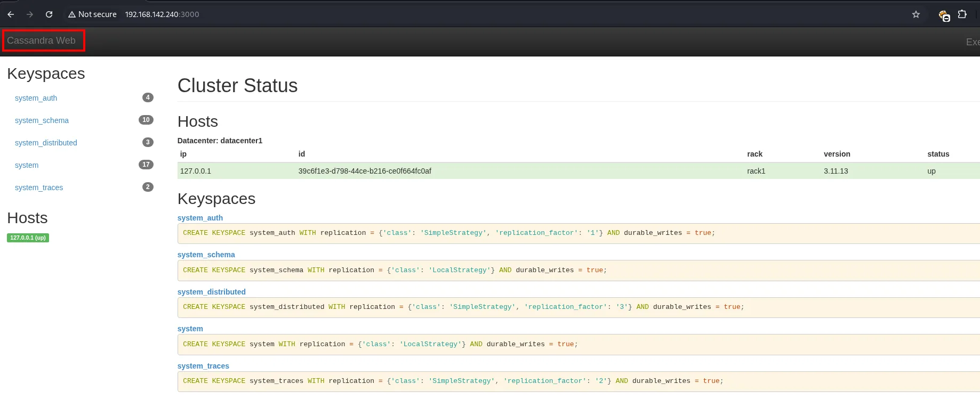The width and height of the screenshot is (980, 400).
Task: Click the CREATE KEYSPACE system_distributed statement
Action: click(x=463, y=307)
